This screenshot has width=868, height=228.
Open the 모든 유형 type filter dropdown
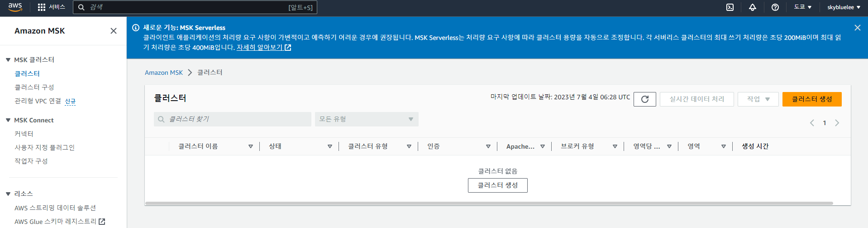point(367,119)
